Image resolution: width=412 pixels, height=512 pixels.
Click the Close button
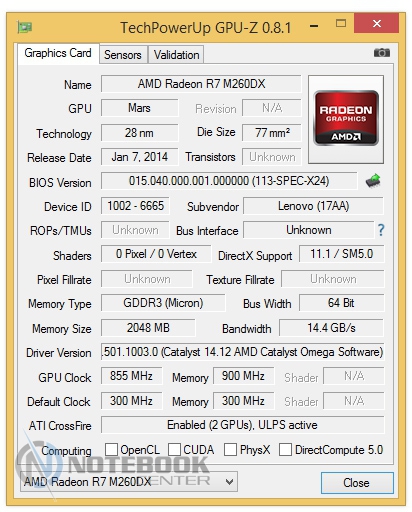pyautogui.click(x=357, y=483)
